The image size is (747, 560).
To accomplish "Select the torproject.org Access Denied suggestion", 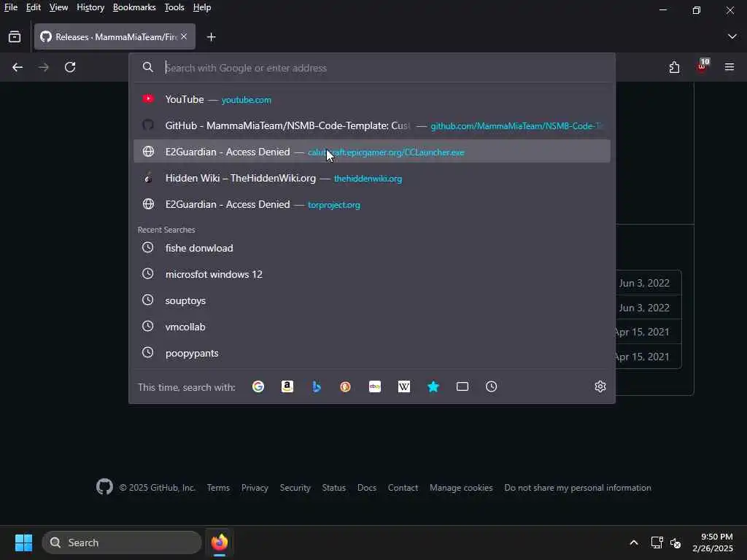I will [371, 204].
